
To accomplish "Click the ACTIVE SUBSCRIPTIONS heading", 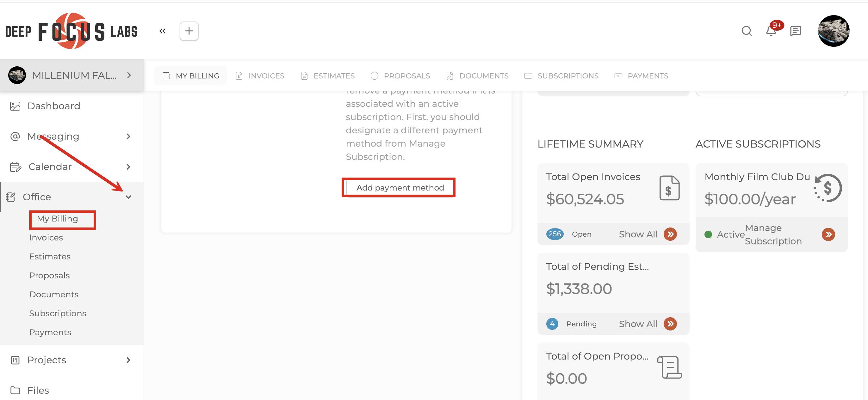I will click(x=758, y=144).
